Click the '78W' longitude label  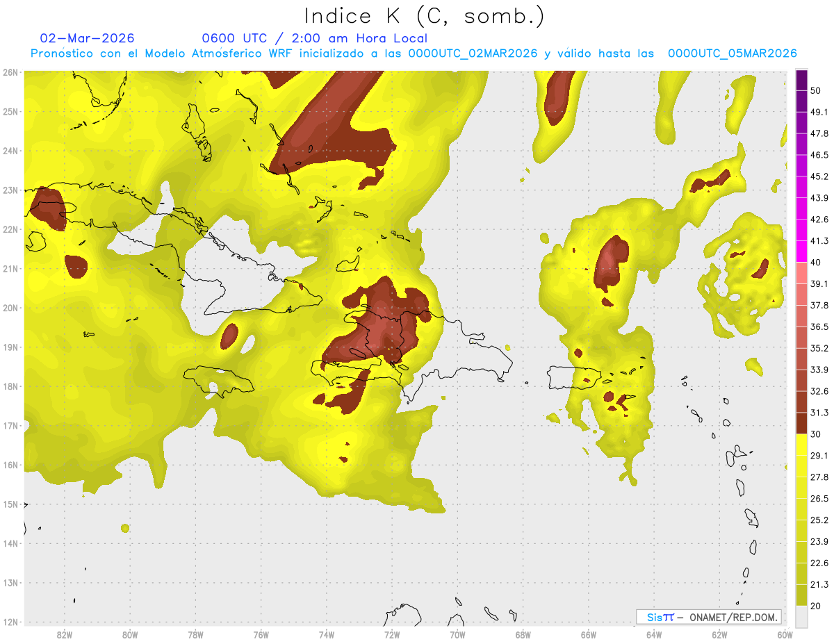[x=195, y=634]
